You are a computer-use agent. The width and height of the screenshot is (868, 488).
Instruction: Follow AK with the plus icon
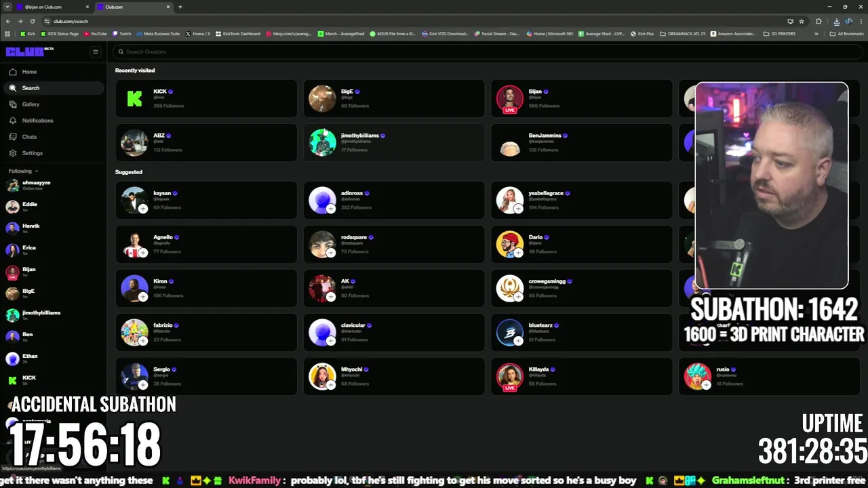[x=331, y=297]
